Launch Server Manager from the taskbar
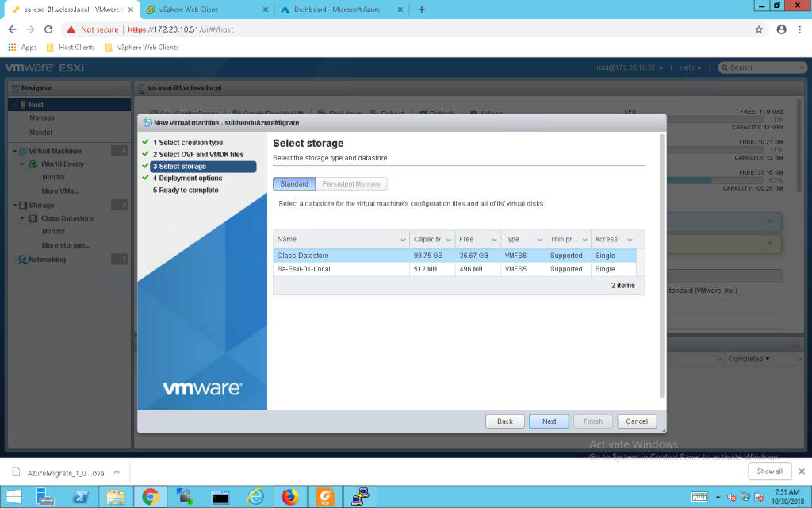This screenshot has width=812, height=508. 45,497
